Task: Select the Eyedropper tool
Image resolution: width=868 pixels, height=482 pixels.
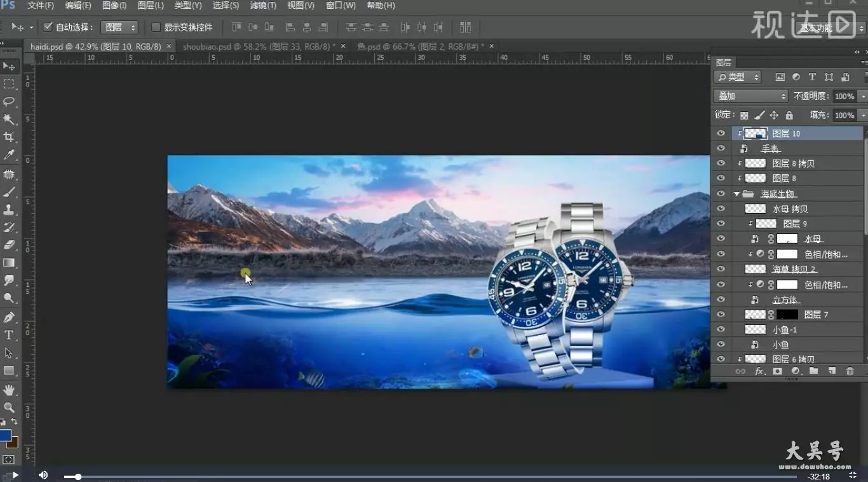Action: pyautogui.click(x=9, y=155)
